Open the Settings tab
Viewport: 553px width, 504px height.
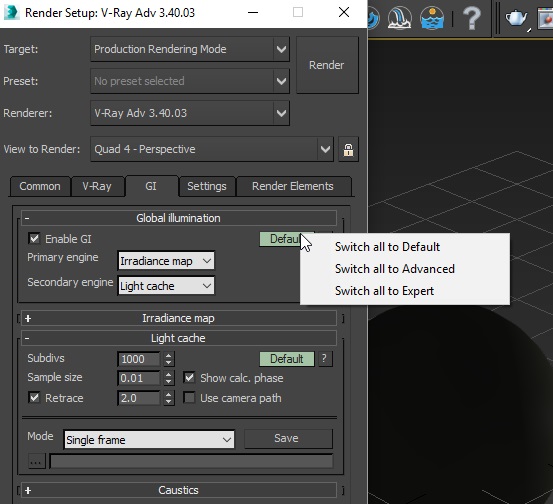(x=207, y=186)
